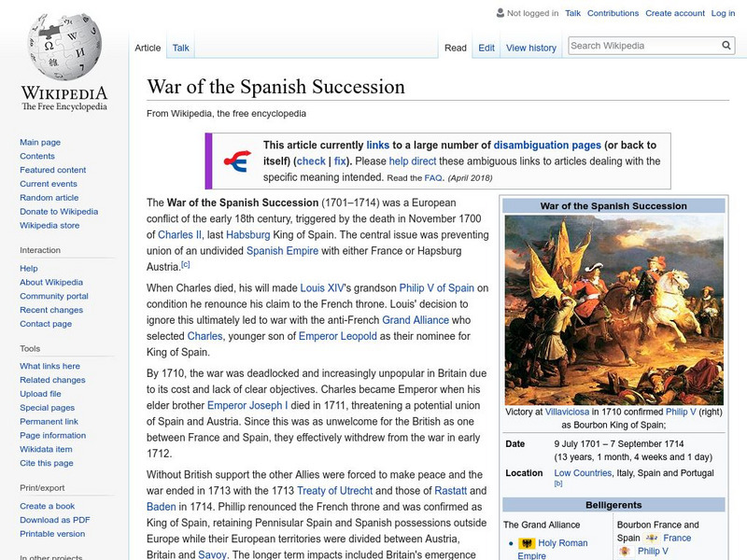Open the footnote [c] reference link
Screen dimensions: 747x560
[185, 266]
